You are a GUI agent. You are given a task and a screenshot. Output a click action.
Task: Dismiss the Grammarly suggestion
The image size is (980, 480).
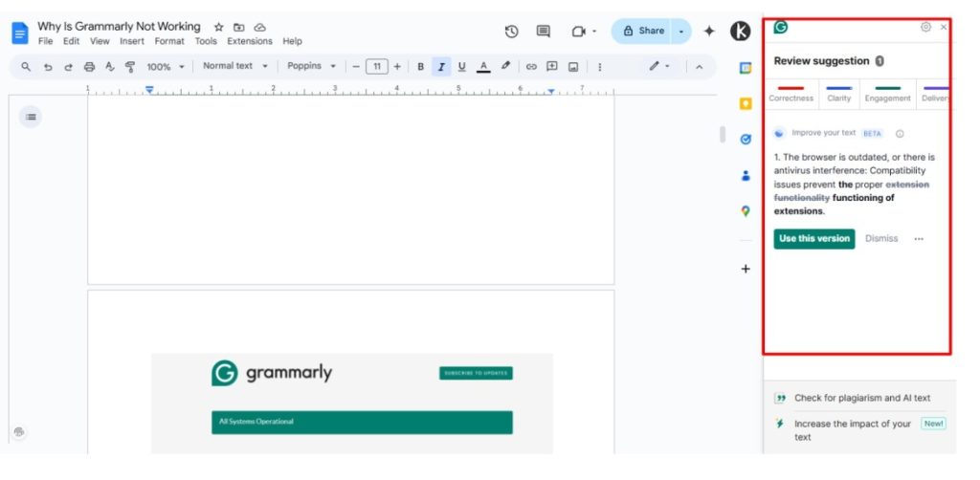tap(881, 238)
